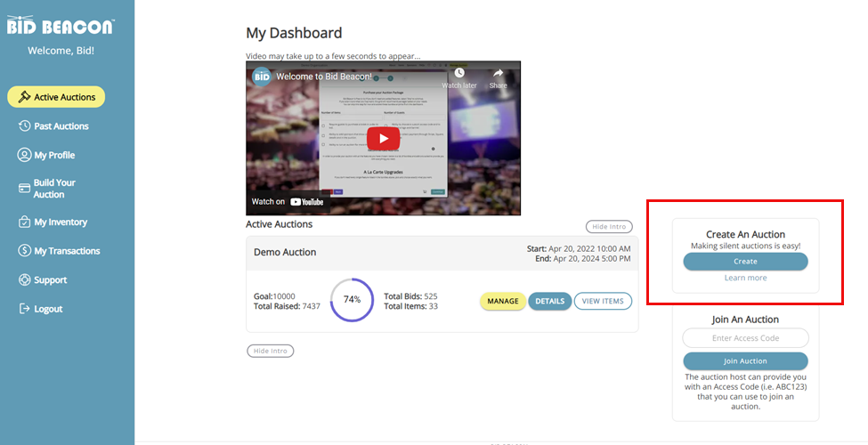Select Logout in sidebar
The height and width of the screenshot is (445, 868).
(x=40, y=309)
